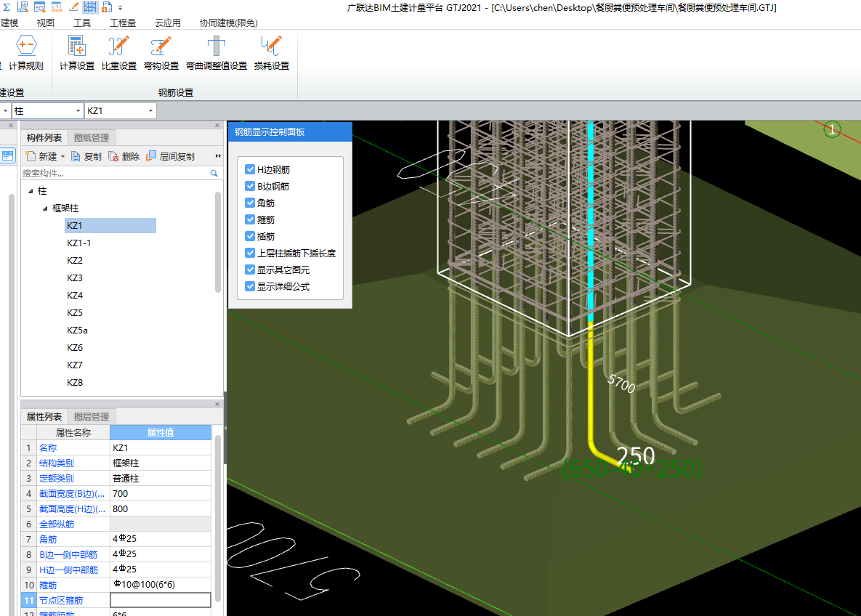Select KZ2 in the component tree
This screenshot has width=861, height=616.
point(75,261)
